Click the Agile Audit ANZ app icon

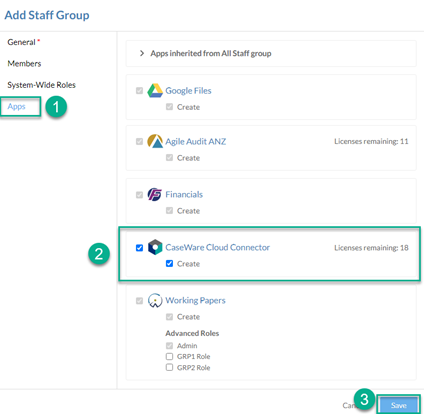(x=155, y=141)
